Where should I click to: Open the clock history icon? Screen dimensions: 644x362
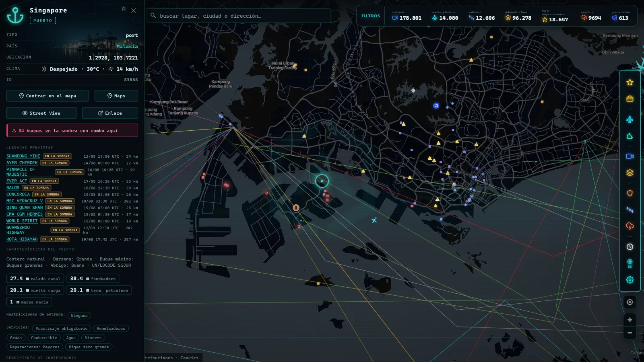tap(630, 247)
